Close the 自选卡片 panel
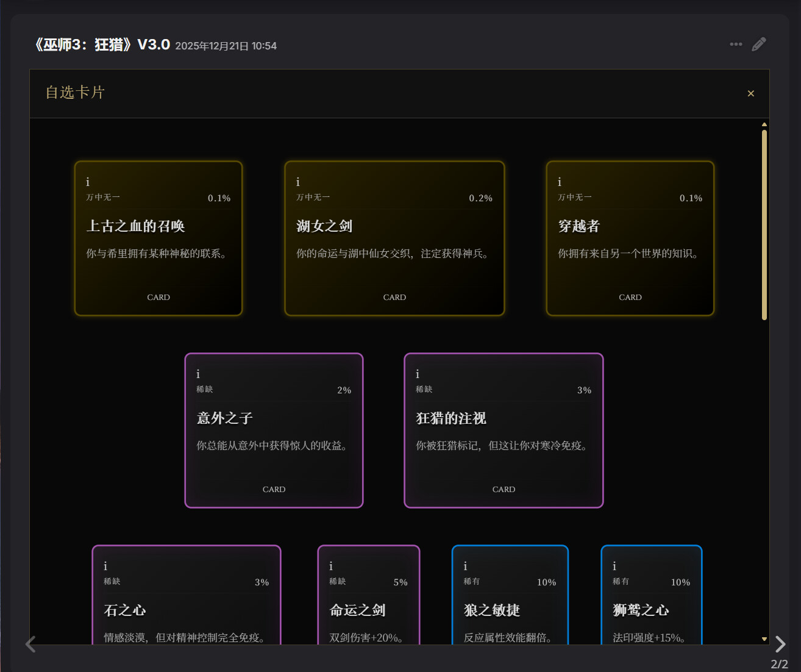Screen dimensions: 801x672 [x=751, y=93]
